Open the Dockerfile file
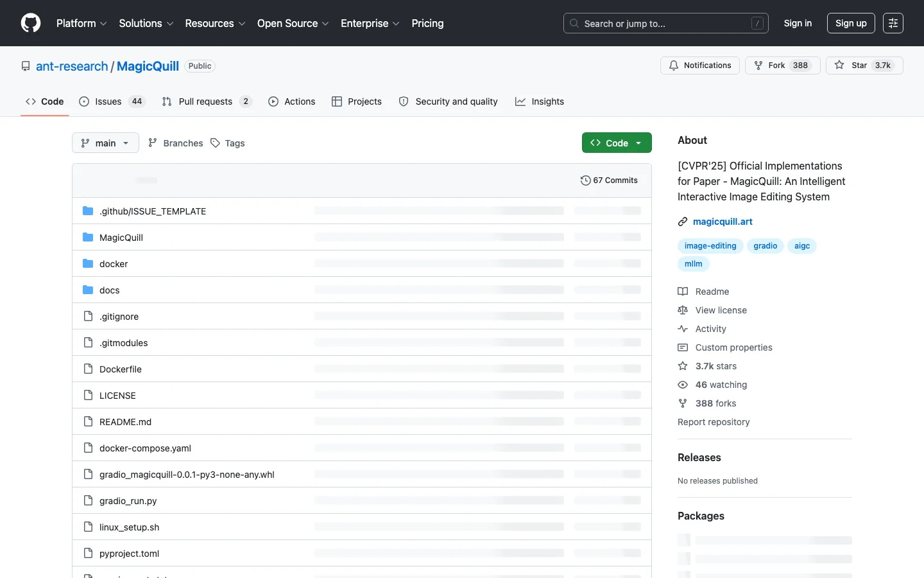 (121, 369)
